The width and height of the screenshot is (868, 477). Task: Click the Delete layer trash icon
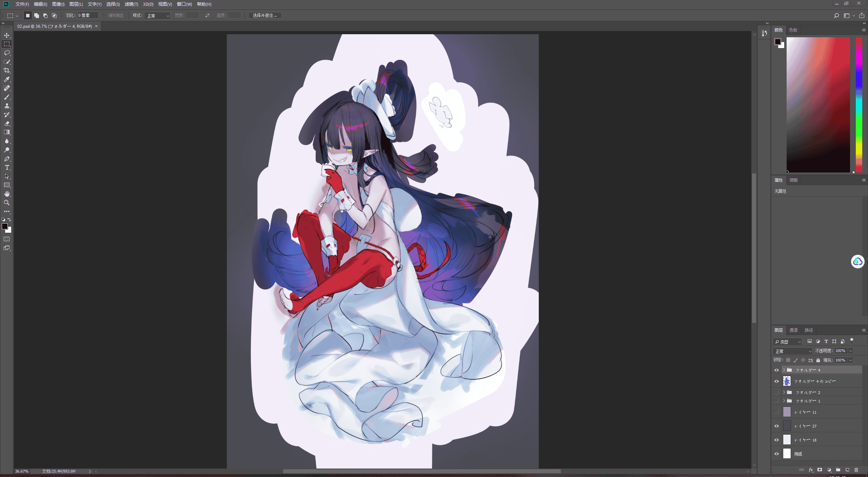click(856, 470)
